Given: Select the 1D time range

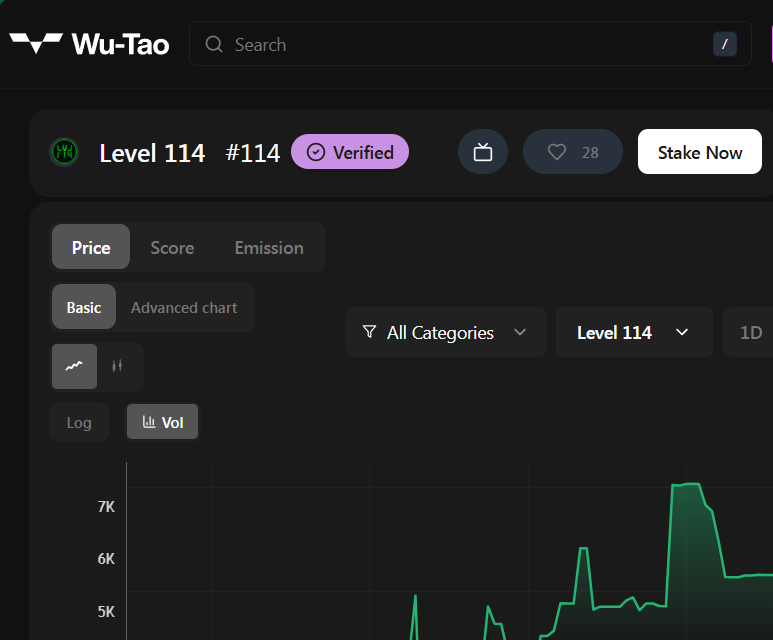Looking at the screenshot, I should coord(751,332).
